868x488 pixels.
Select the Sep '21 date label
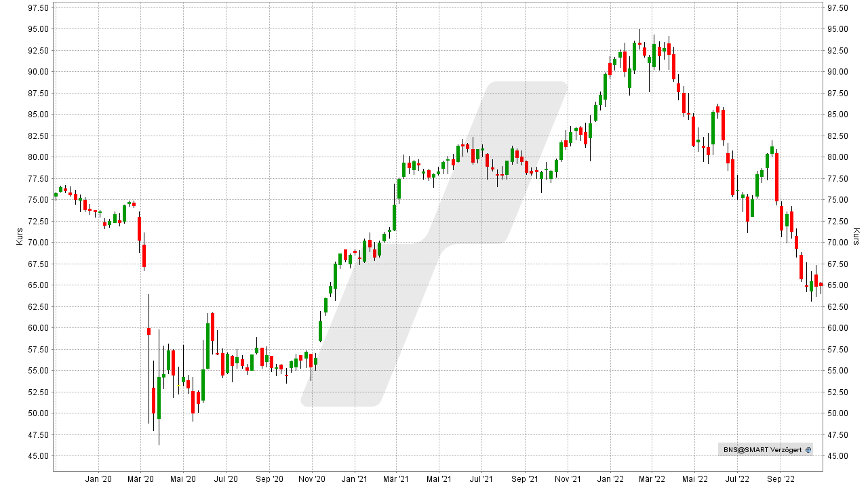(x=525, y=479)
